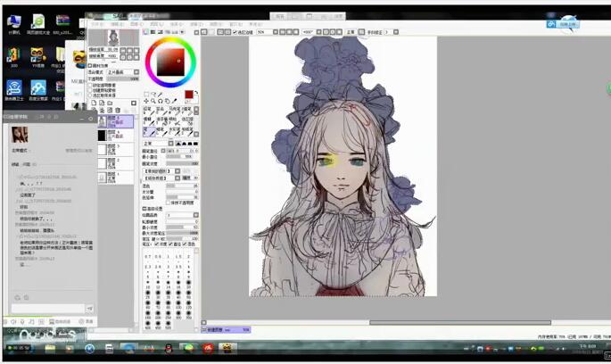
Task: Show the HSV slider panel icon
Action: pos(161,32)
